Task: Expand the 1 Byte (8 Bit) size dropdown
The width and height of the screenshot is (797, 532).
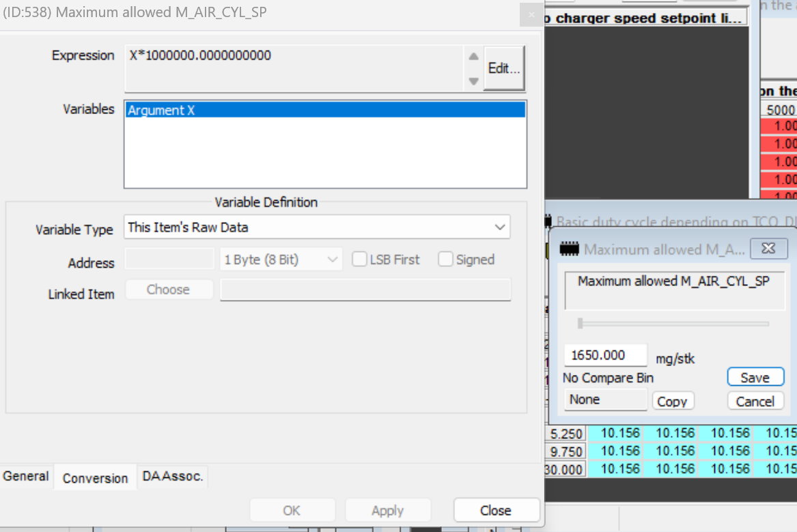Action: click(x=281, y=260)
